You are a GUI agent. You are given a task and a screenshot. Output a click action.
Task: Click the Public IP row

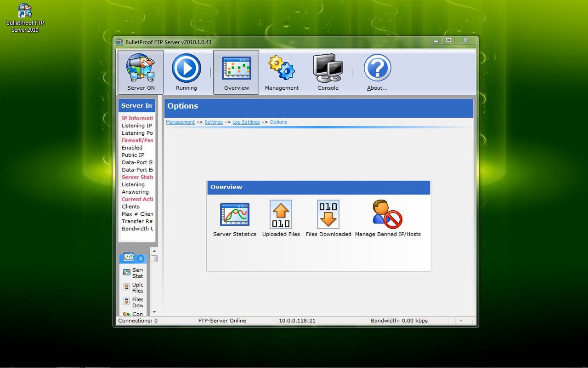[x=133, y=155]
